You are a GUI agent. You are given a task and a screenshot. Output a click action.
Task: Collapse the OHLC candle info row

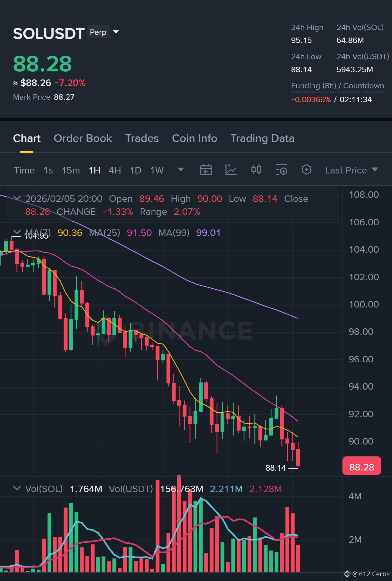[17, 199]
